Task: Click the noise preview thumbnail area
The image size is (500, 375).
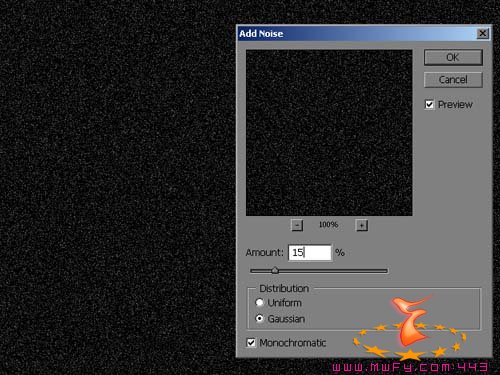Action: tap(329, 133)
